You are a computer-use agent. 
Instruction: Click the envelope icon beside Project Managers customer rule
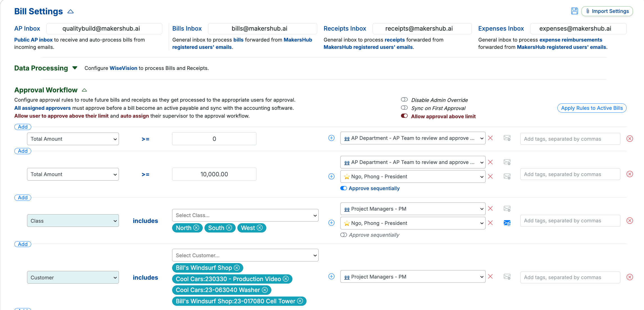point(507,277)
